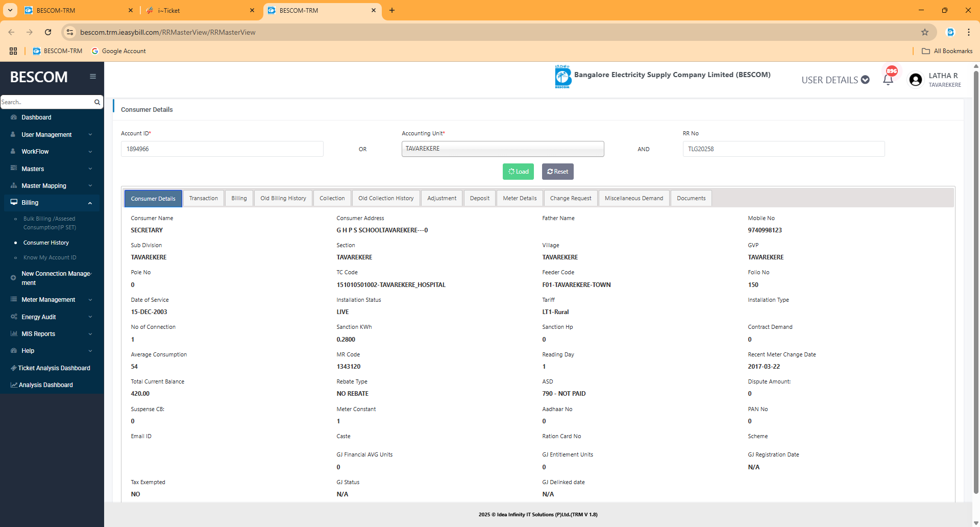Collapse the Billing menu chevron
980x527 pixels.
90,203
